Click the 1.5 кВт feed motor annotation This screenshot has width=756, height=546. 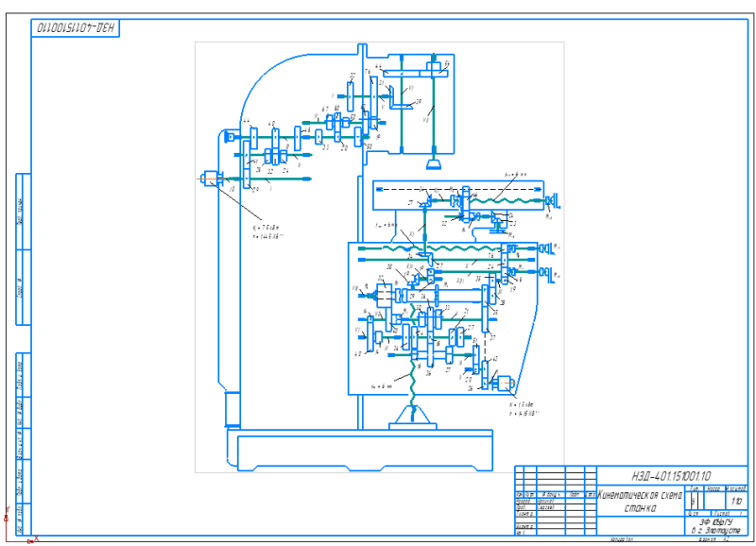click(x=522, y=405)
